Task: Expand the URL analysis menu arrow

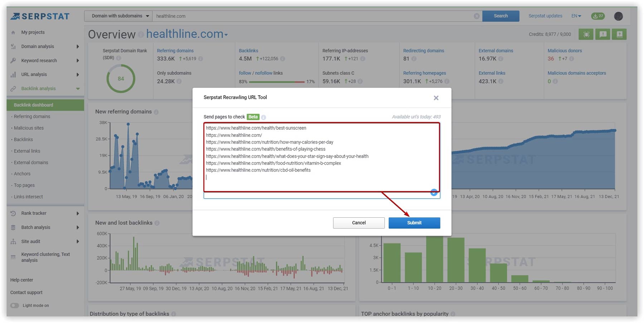Action: pyautogui.click(x=77, y=74)
